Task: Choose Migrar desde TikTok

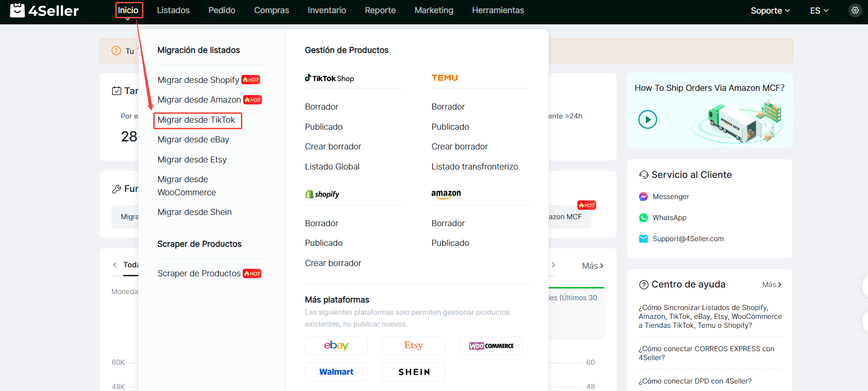Action: pyautogui.click(x=196, y=120)
